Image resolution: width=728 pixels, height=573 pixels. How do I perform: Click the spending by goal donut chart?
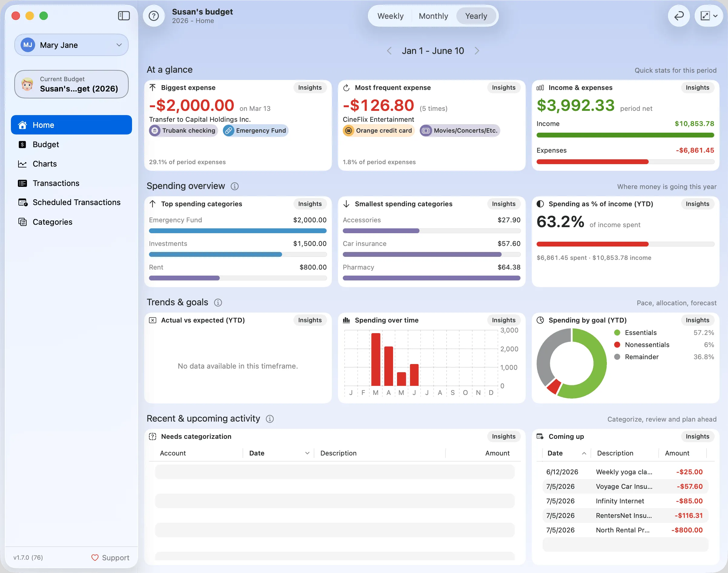(572, 363)
